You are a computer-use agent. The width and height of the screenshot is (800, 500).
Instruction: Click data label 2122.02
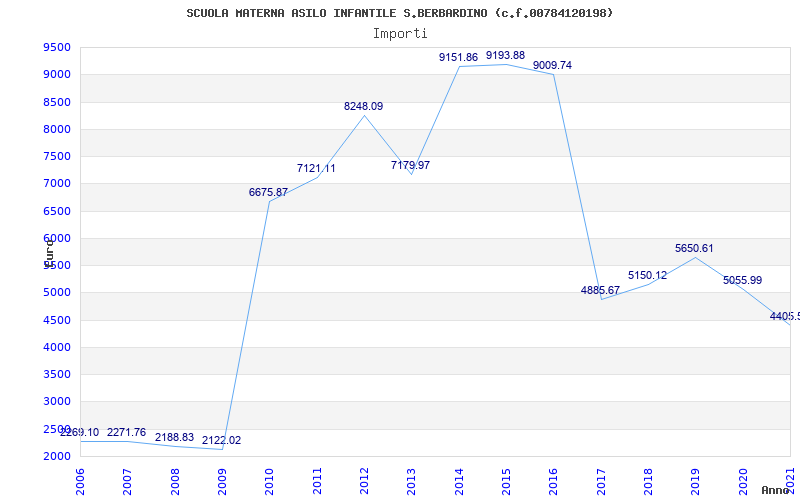click(x=221, y=440)
